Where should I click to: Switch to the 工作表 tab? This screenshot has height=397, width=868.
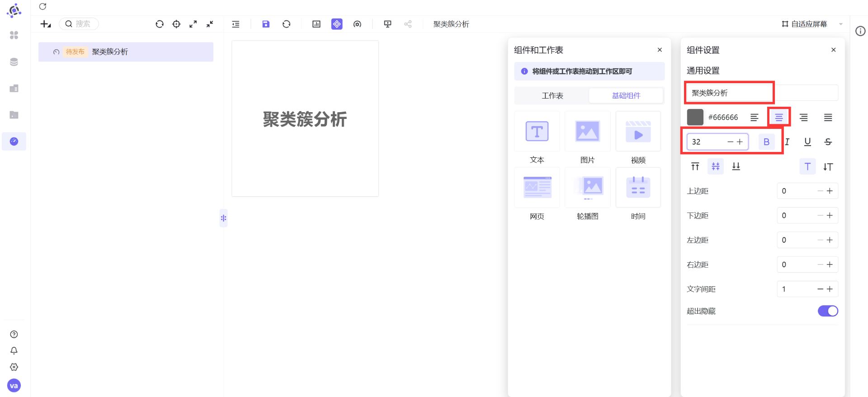click(x=552, y=96)
